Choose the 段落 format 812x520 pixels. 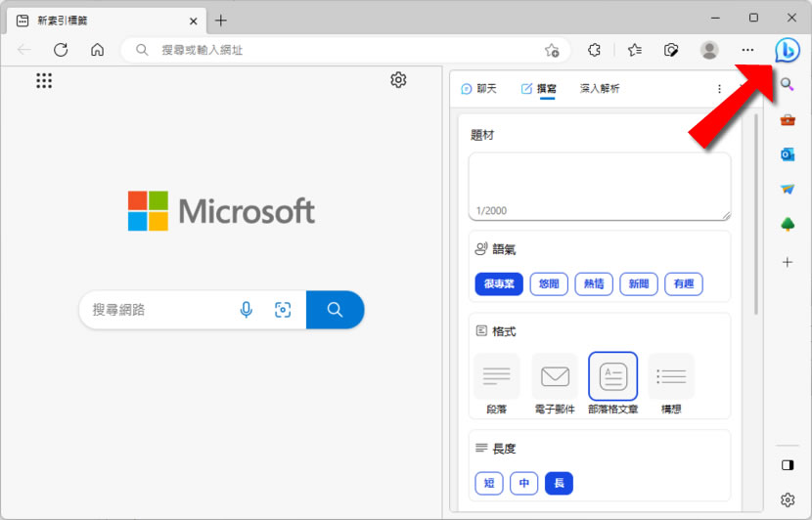[497, 383]
